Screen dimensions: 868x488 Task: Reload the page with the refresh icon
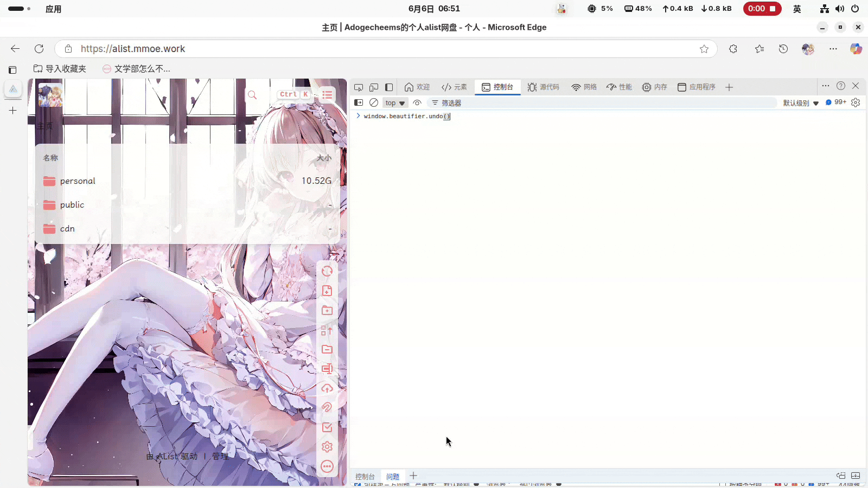pos(39,49)
